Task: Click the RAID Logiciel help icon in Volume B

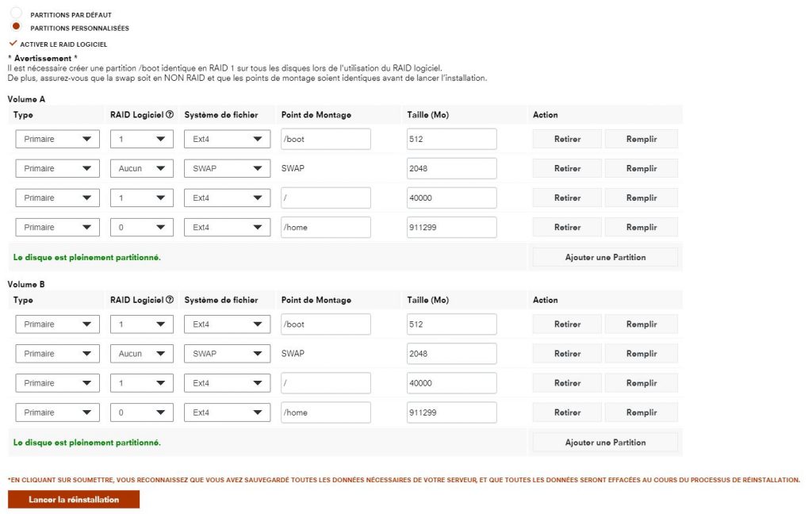Action: point(170,301)
